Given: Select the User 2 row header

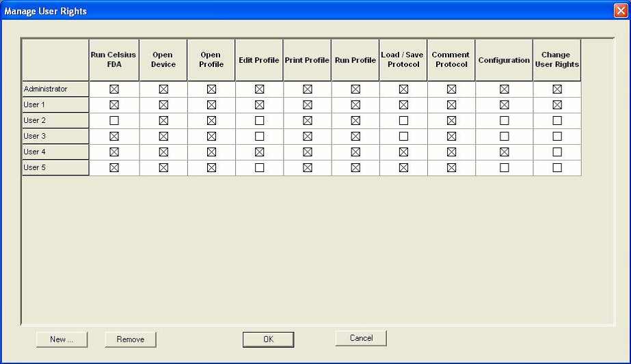Looking at the screenshot, I should click(x=55, y=120).
